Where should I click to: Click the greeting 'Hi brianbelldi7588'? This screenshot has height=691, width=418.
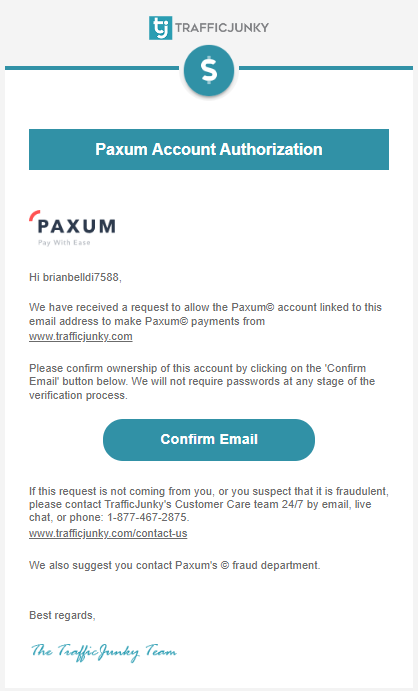point(75,277)
